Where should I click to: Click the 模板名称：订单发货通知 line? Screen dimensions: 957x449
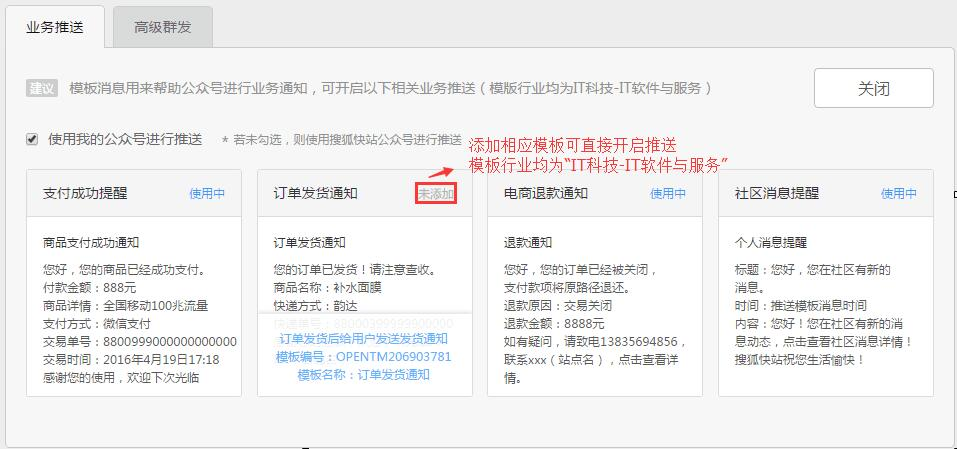point(364,374)
